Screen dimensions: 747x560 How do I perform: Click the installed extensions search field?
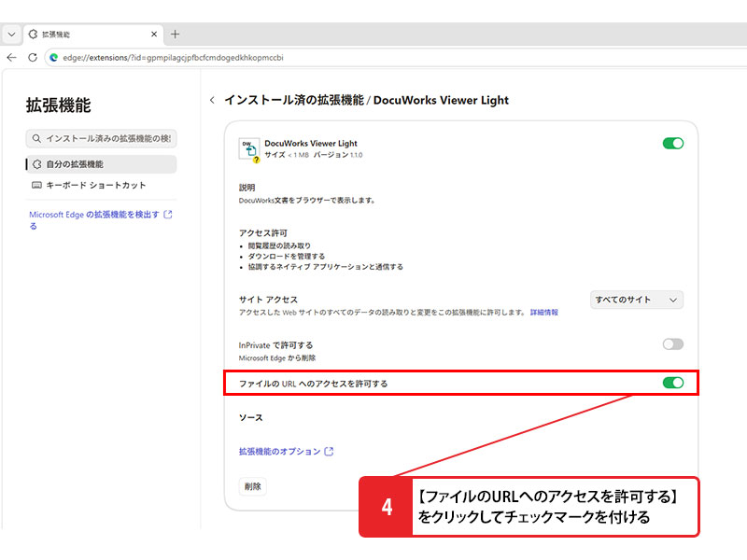[x=101, y=138]
